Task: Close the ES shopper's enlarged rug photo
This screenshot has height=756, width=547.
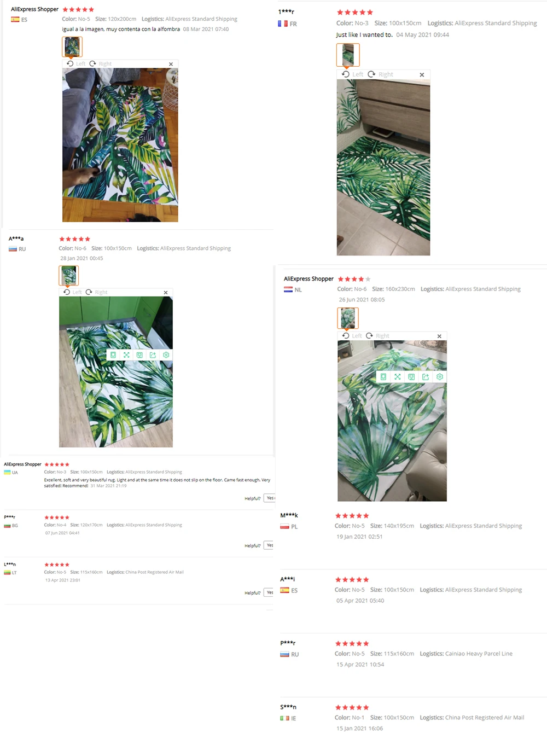Action: 171,64
